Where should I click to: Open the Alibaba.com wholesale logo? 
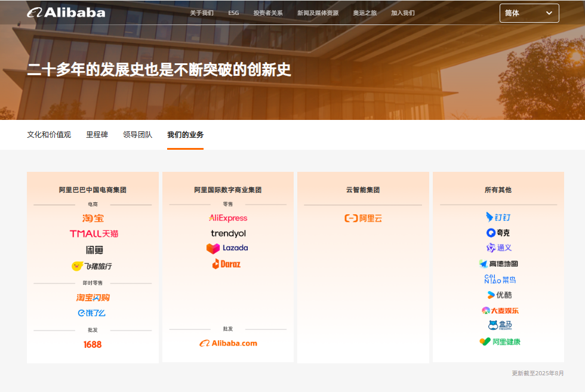228,343
